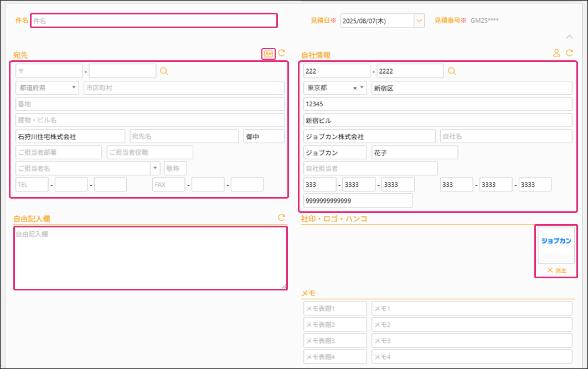This screenshot has height=369, width=588.
Task: Click the magnifier next to postal code 2222
Action: click(x=452, y=71)
